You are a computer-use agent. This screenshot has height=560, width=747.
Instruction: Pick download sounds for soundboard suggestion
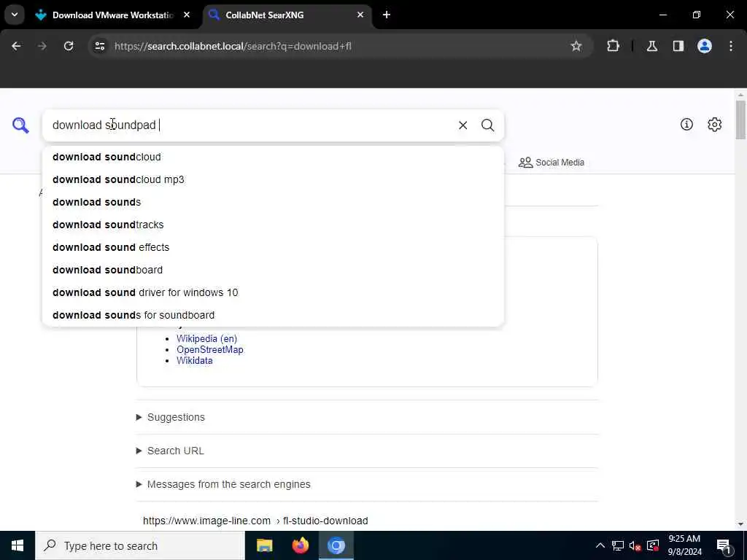pos(273,315)
